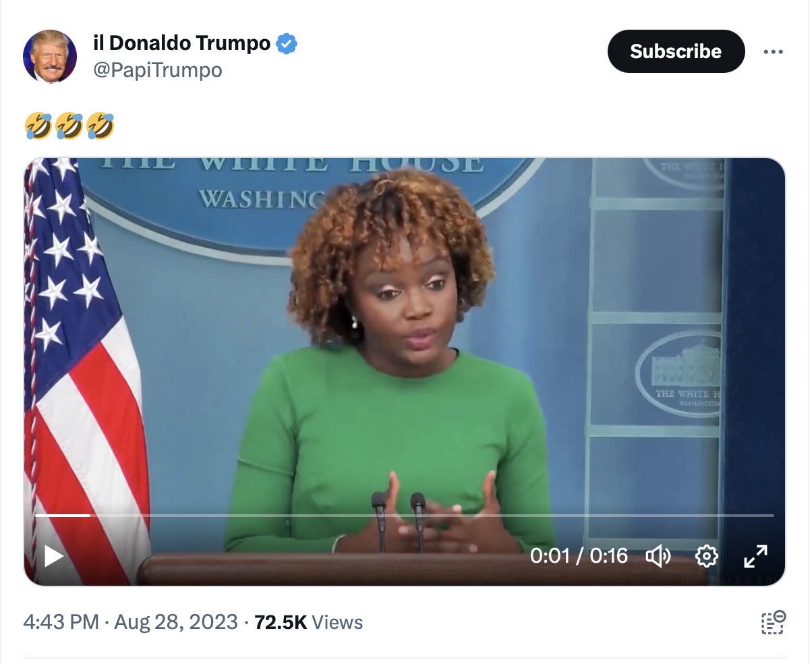This screenshot has width=812, height=664.
Task: Click the reader icon beside the views
Action: (x=774, y=621)
